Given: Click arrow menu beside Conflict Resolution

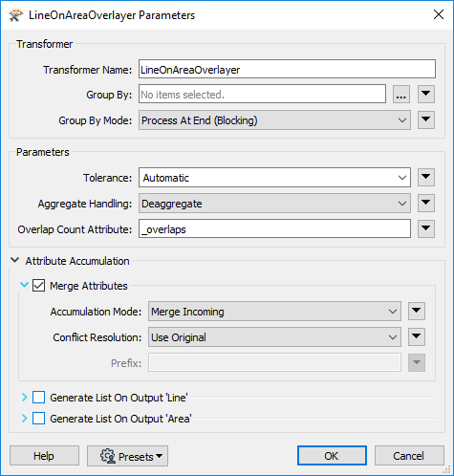Looking at the screenshot, I should (x=417, y=337).
